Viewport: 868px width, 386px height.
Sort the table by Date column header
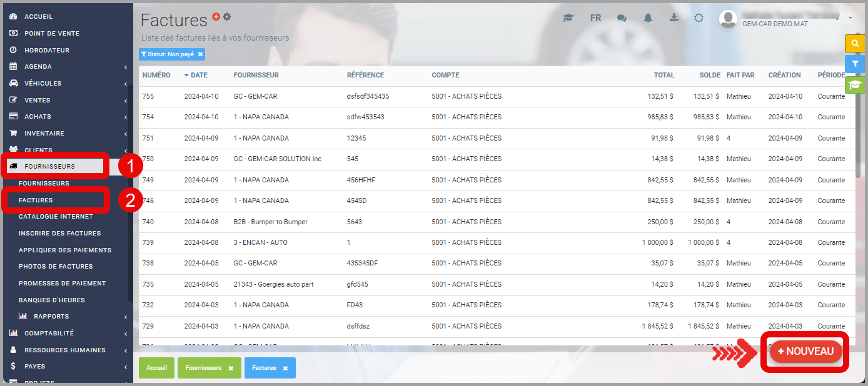click(x=199, y=75)
